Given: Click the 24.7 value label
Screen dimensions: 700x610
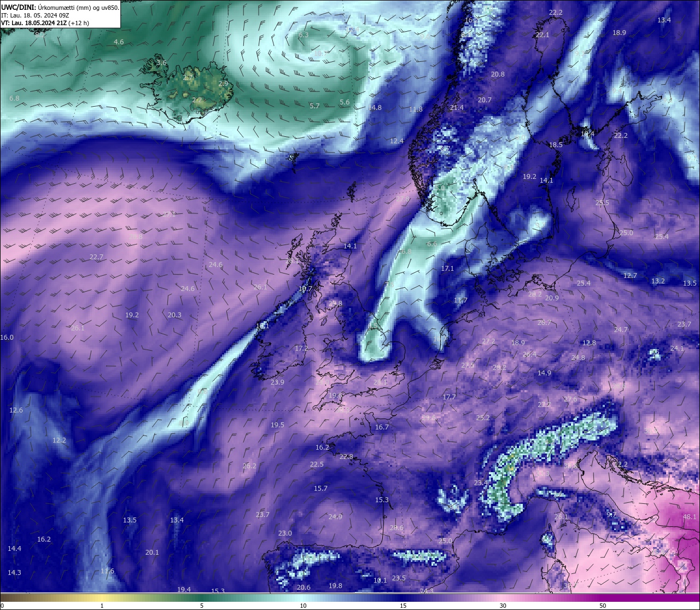Looking at the screenshot, I should 621,330.
